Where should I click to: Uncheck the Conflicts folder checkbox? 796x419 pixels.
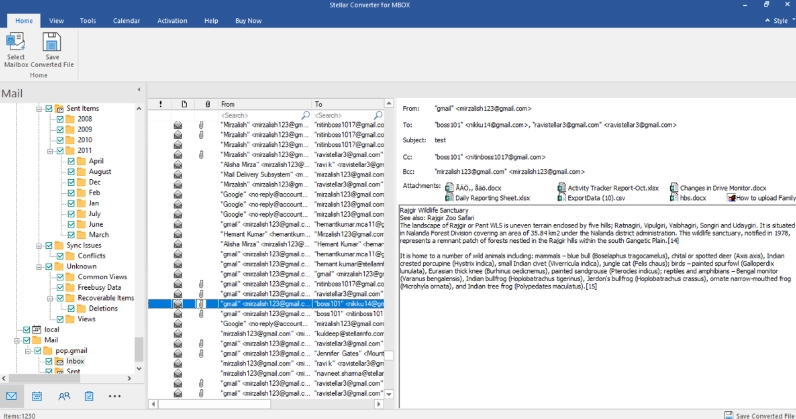pos(60,256)
